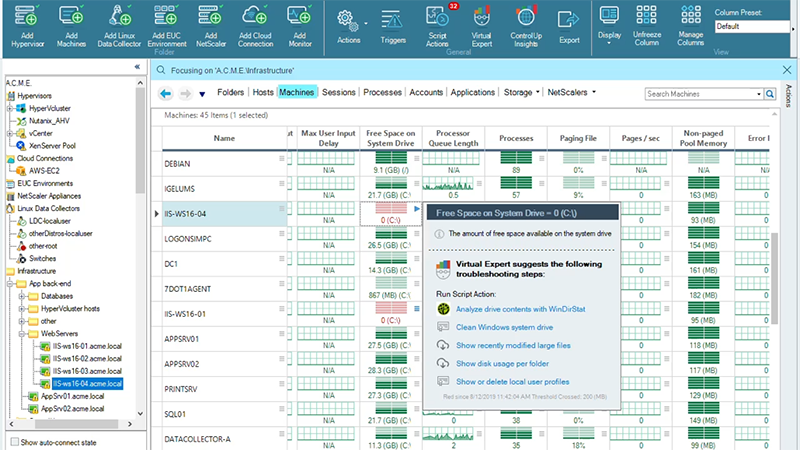Image resolution: width=800 pixels, height=450 pixels.
Task: Click the tree vertical scrollbar down arrow
Action: pos(140,414)
